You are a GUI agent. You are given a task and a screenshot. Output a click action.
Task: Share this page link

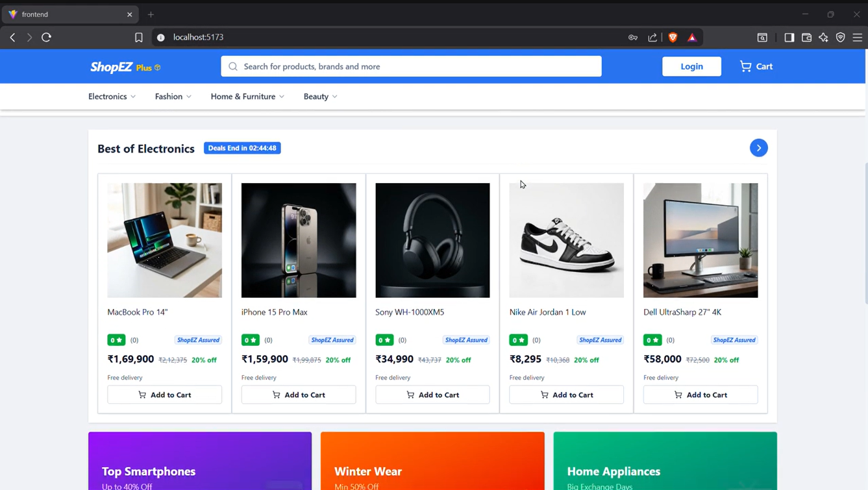point(652,38)
